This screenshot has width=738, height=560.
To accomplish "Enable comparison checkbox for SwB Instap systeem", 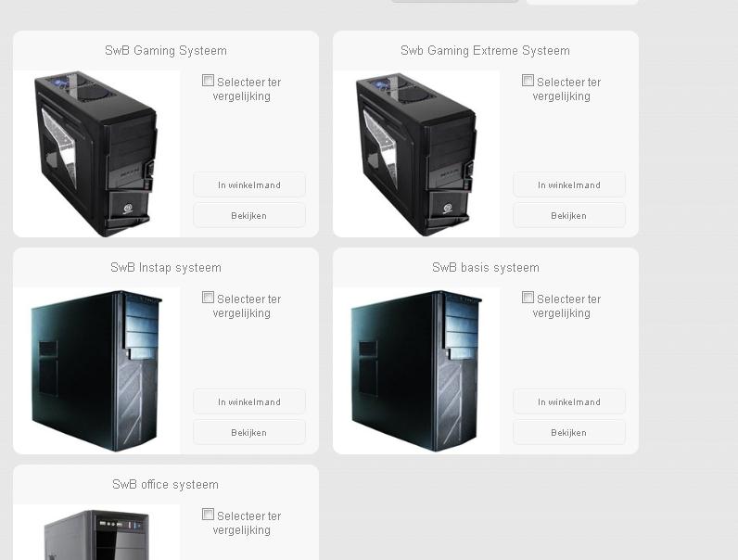I will point(208,298).
